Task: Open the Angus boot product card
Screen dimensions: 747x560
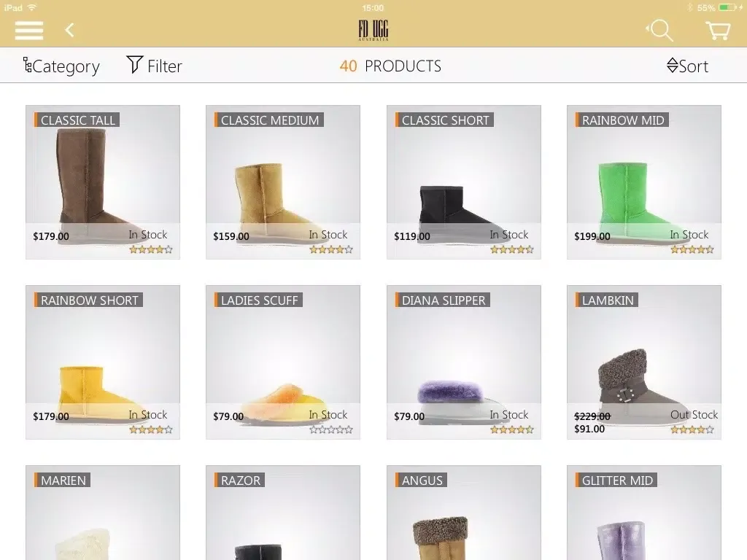Action: coord(464,513)
